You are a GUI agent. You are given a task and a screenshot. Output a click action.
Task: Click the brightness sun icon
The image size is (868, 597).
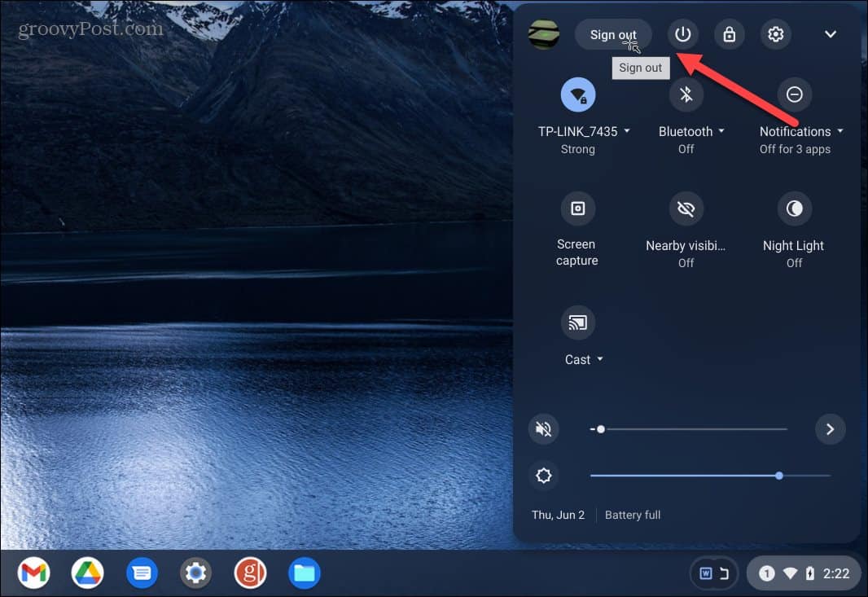click(544, 476)
